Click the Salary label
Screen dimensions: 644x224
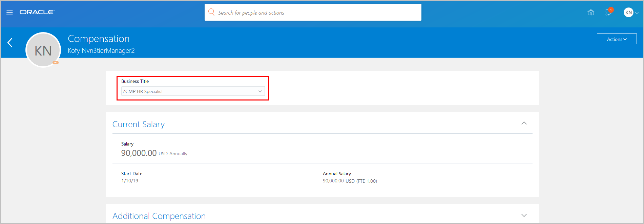point(127,144)
